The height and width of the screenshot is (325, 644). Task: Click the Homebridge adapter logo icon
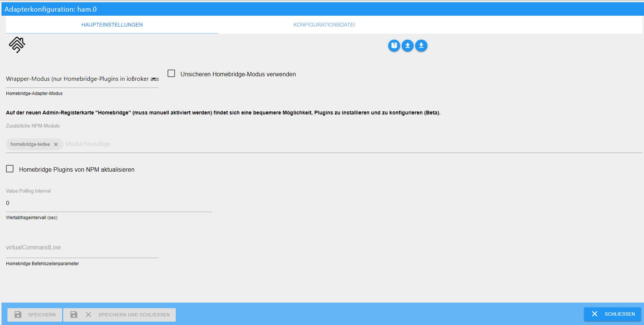pyautogui.click(x=17, y=45)
